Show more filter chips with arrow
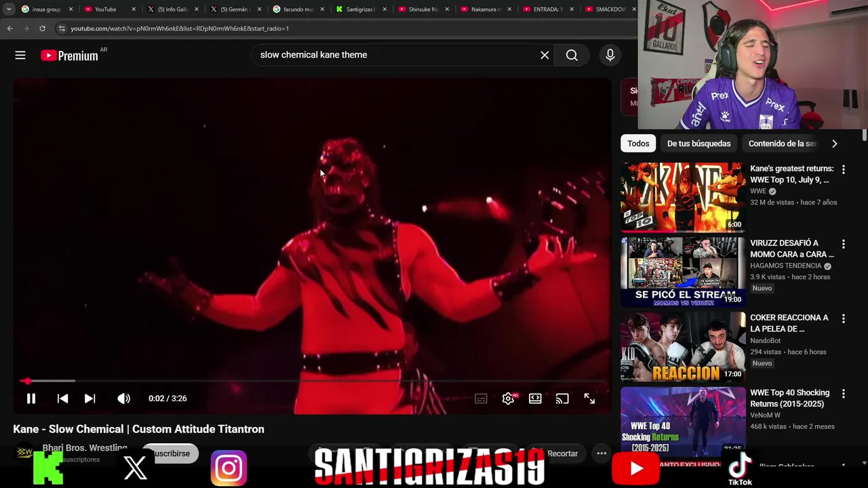 tap(834, 144)
